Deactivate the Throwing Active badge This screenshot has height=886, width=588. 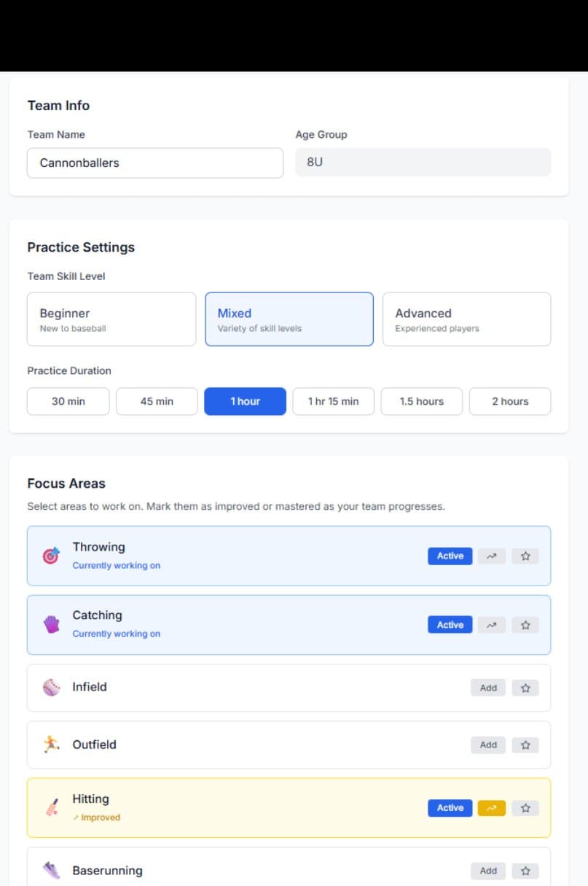[x=450, y=556]
